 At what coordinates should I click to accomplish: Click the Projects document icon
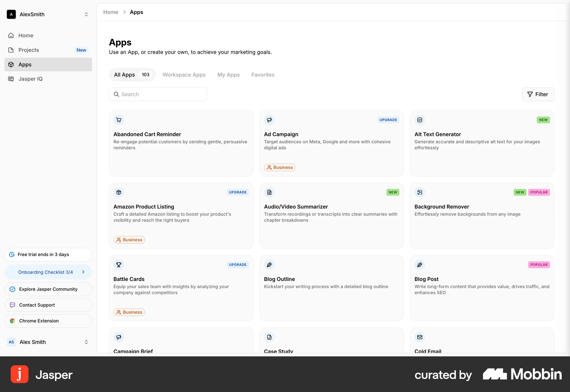(11, 50)
